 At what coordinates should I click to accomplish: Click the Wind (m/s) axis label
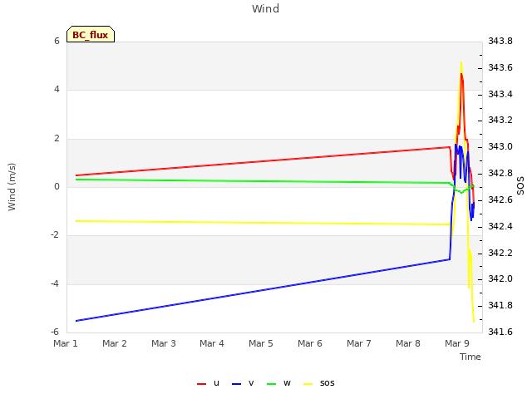pyautogui.click(x=12, y=187)
